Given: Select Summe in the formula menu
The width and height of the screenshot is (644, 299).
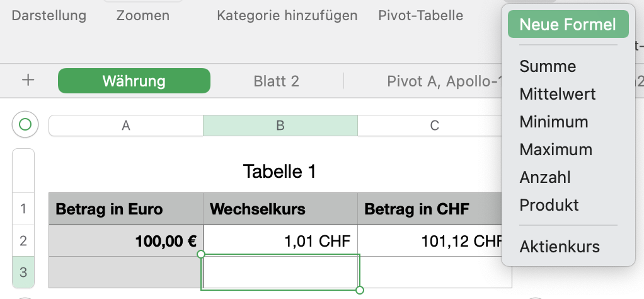Looking at the screenshot, I should [x=548, y=66].
